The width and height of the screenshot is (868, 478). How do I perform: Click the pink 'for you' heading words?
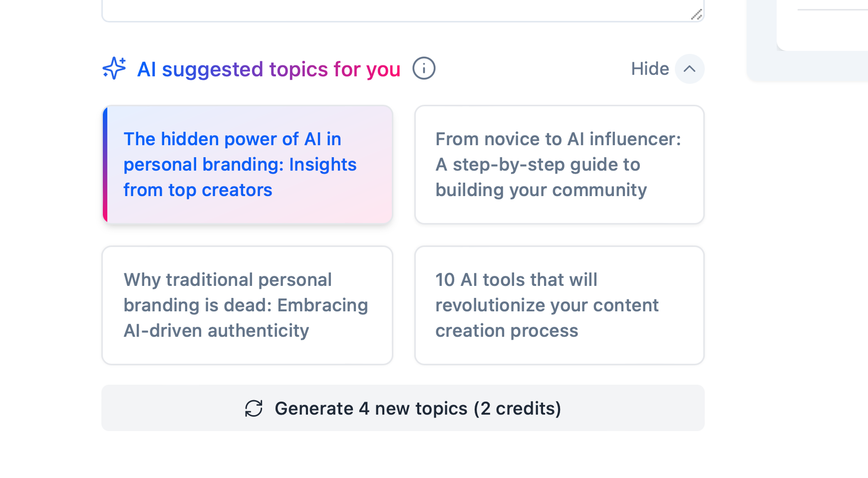point(367,69)
